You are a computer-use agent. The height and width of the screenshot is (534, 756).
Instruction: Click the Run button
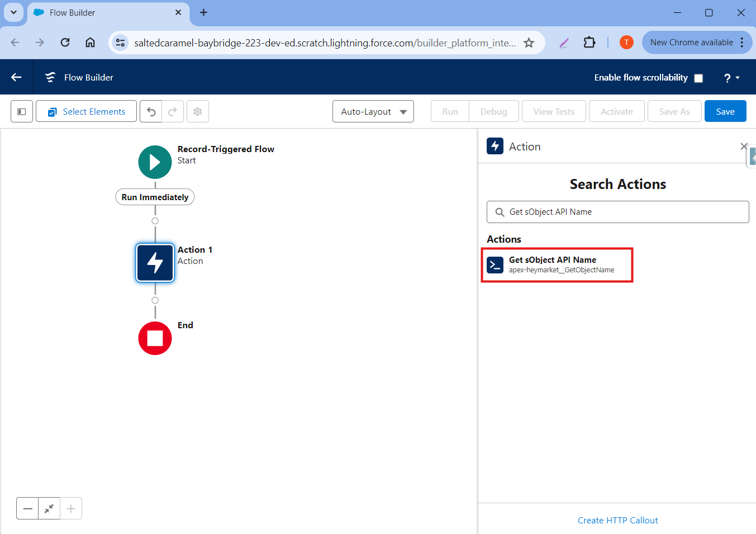pos(450,111)
